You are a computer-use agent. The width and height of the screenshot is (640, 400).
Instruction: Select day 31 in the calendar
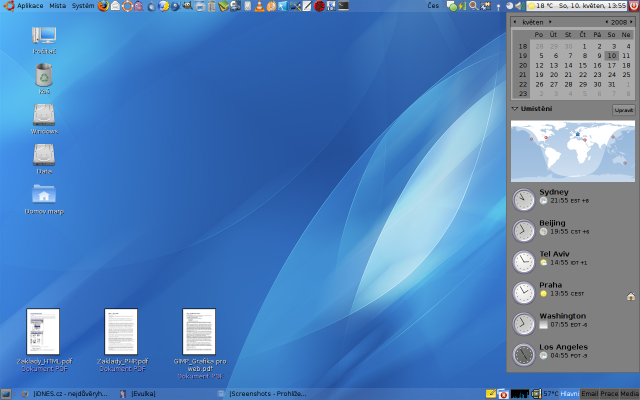(611, 84)
